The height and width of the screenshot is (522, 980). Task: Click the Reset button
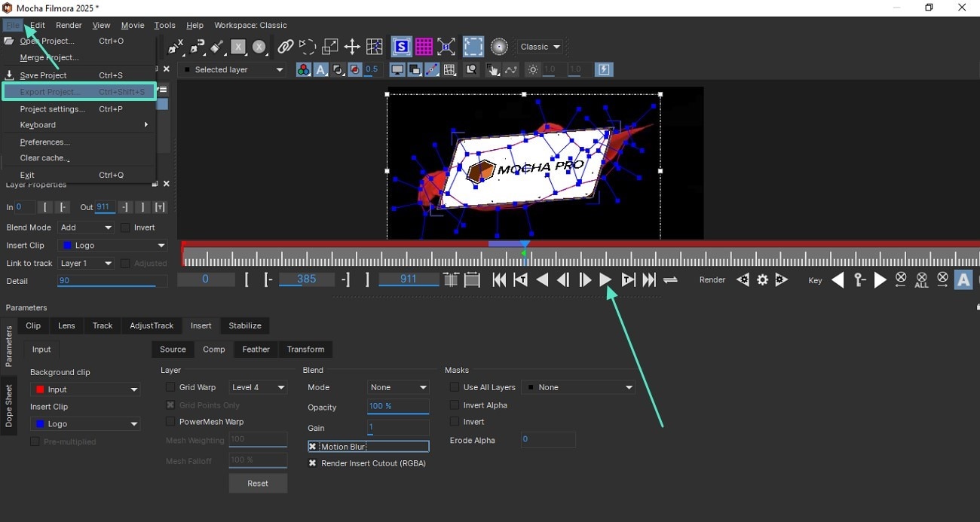coord(258,484)
